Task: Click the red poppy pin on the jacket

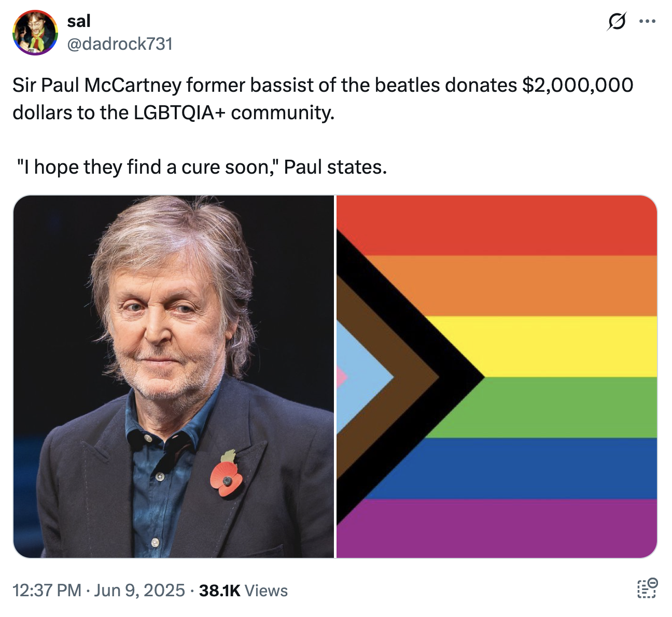Action: 227,477
